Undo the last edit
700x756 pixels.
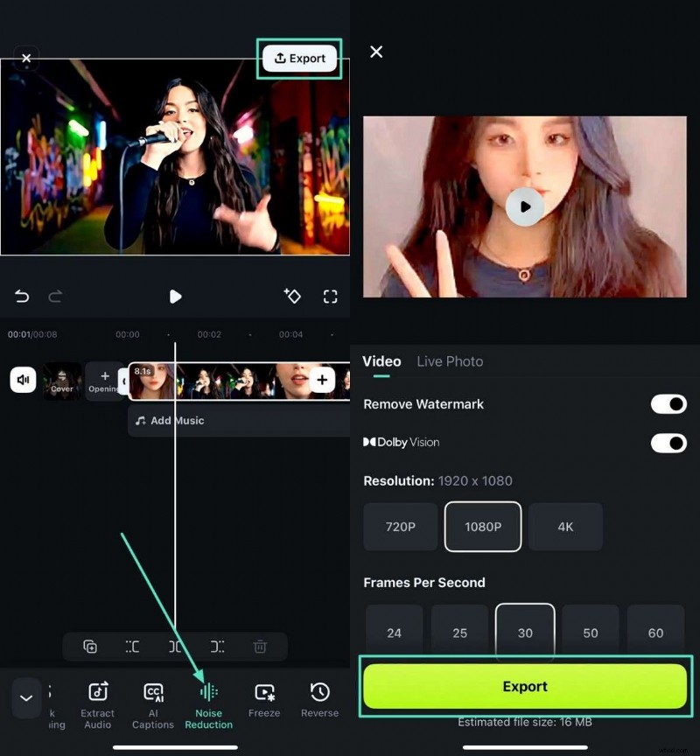pos(22,297)
